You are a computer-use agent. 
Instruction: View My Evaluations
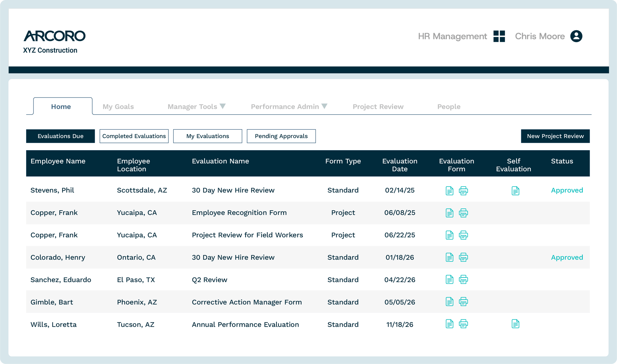pos(208,136)
